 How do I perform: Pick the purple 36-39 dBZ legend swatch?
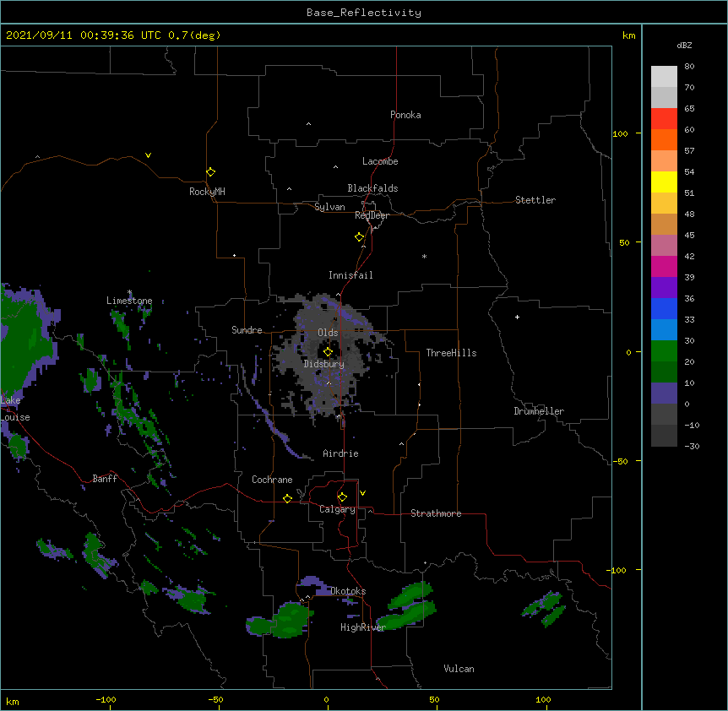point(664,288)
